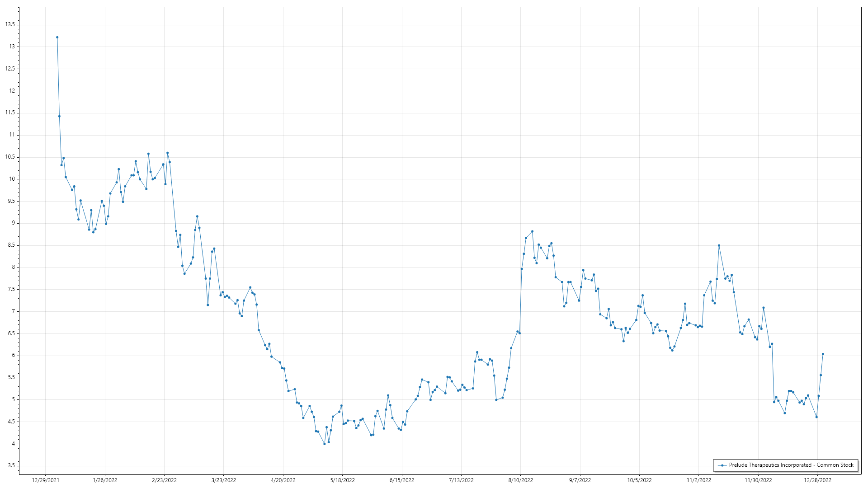Click the 8/10/2022 x-axis date label
The height and width of the screenshot is (488, 868).
[x=520, y=480]
